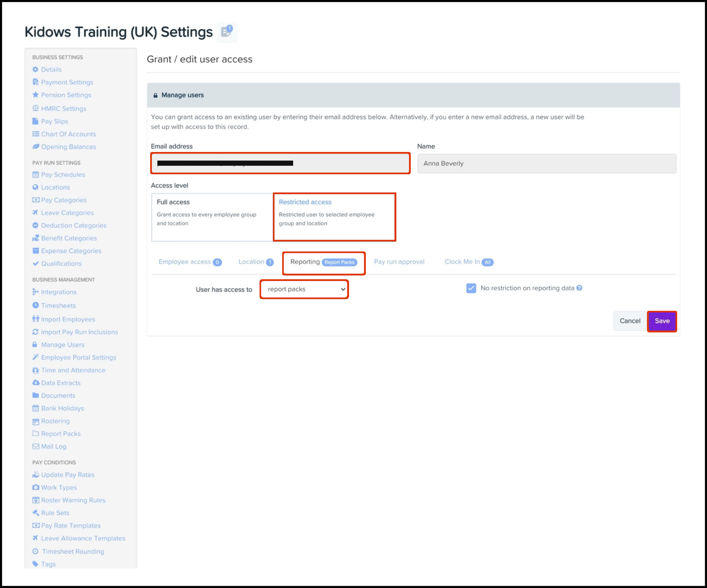Click the leaf icon for Opening Balances
Image resolution: width=707 pixels, height=588 pixels.
tap(35, 146)
